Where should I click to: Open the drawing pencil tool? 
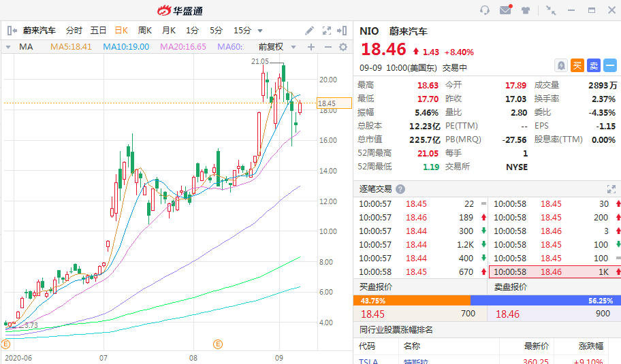click(x=309, y=31)
